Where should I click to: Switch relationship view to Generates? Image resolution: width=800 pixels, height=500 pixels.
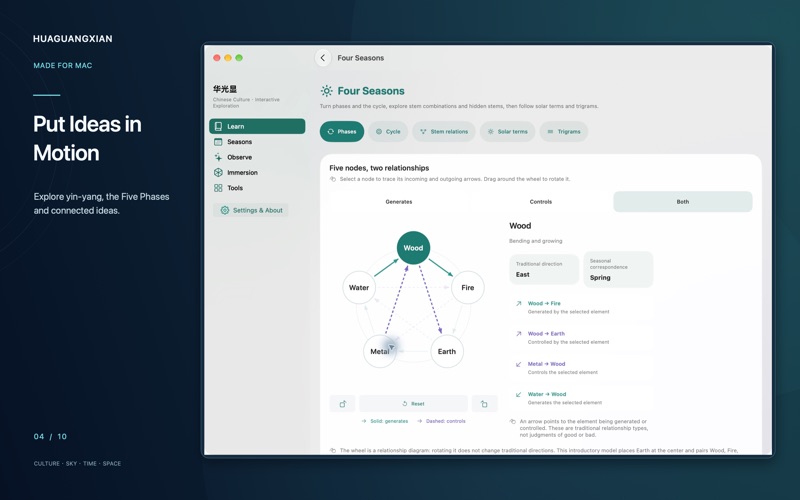tap(399, 202)
